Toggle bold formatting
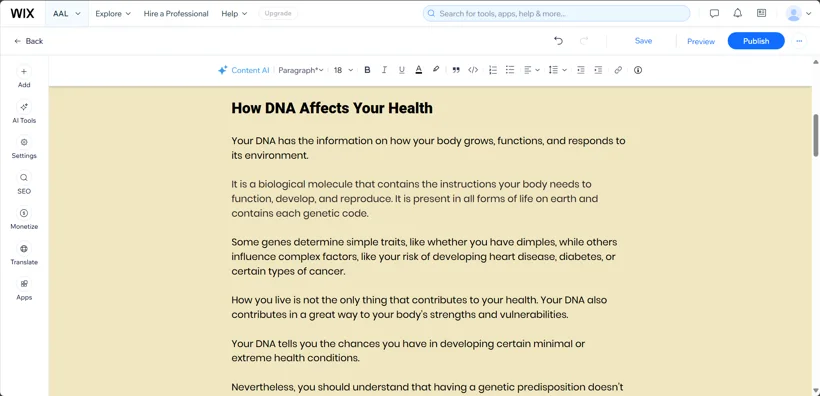The image size is (820, 396). click(x=367, y=70)
